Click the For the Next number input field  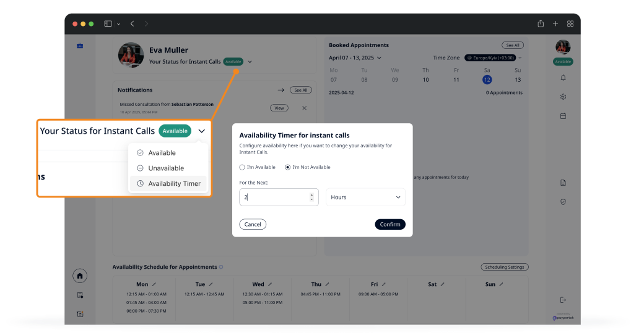pos(279,197)
